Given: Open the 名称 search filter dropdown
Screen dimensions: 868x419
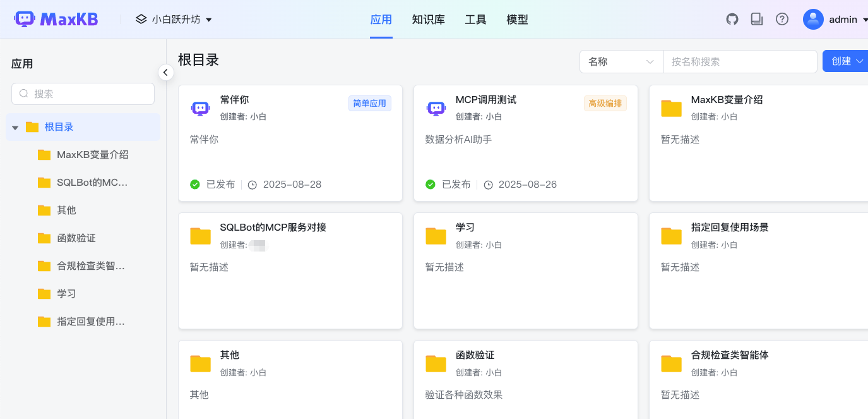Looking at the screenshot, I should point(621,61).
